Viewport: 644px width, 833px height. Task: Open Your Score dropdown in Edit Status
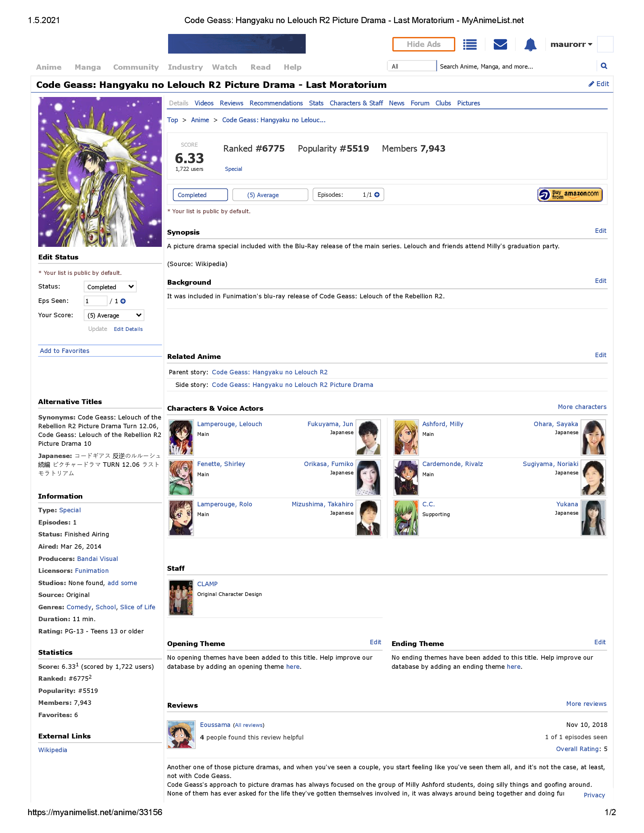(114, 315)
